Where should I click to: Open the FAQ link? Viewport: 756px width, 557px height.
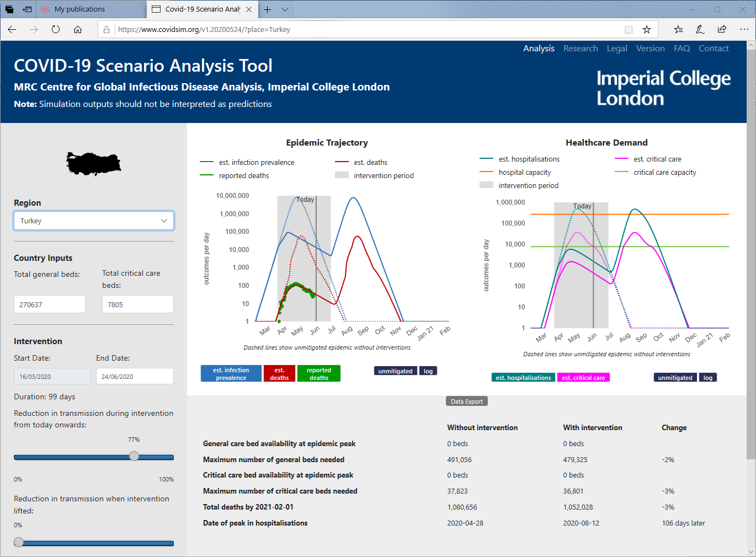(682, 49)
